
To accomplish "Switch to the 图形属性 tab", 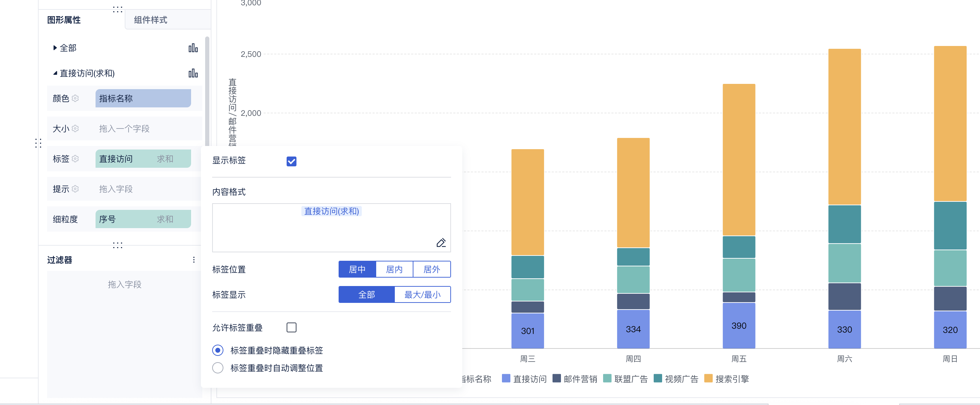I will (x=64, y=20).
